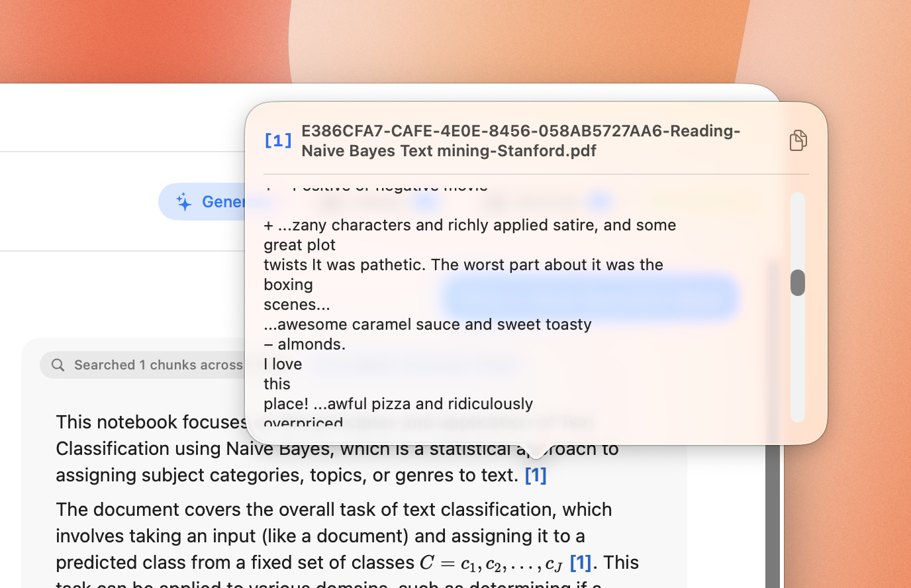Click the search magnifier icon beside 'Searched 1 chunks'
The height and width of the screenshot is (588, 911).
click(x=58, y=365)
